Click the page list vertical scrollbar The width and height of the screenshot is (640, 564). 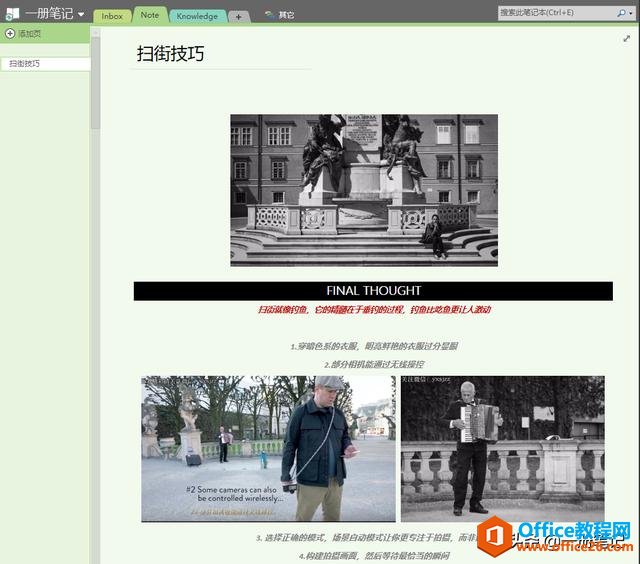pyautogui.click(x=95, y=82)
